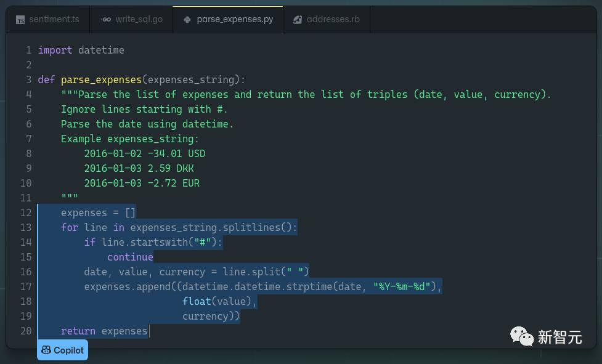Click the Python icon on parse_expenses.py tab
The image size is (602, 364).
pos(187,20)
